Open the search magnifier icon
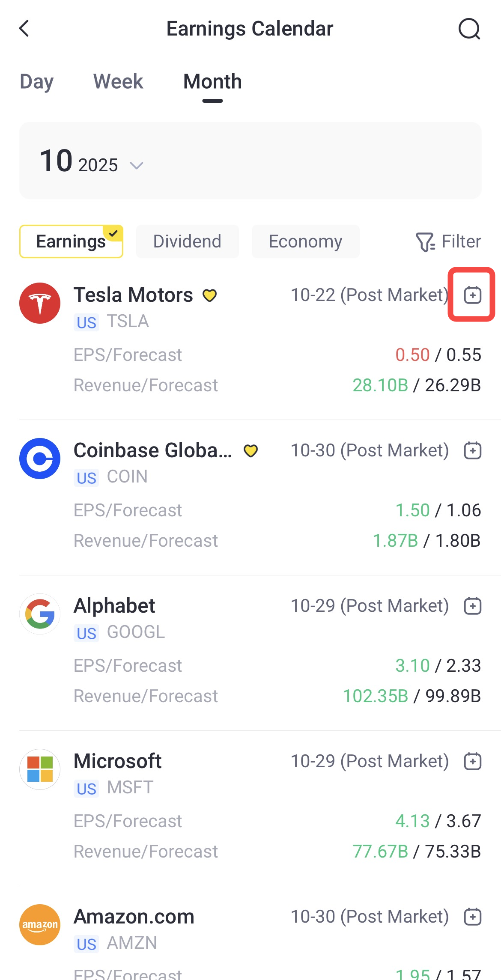501x980 pixels. pyautogui.click(x=469, y=29)
